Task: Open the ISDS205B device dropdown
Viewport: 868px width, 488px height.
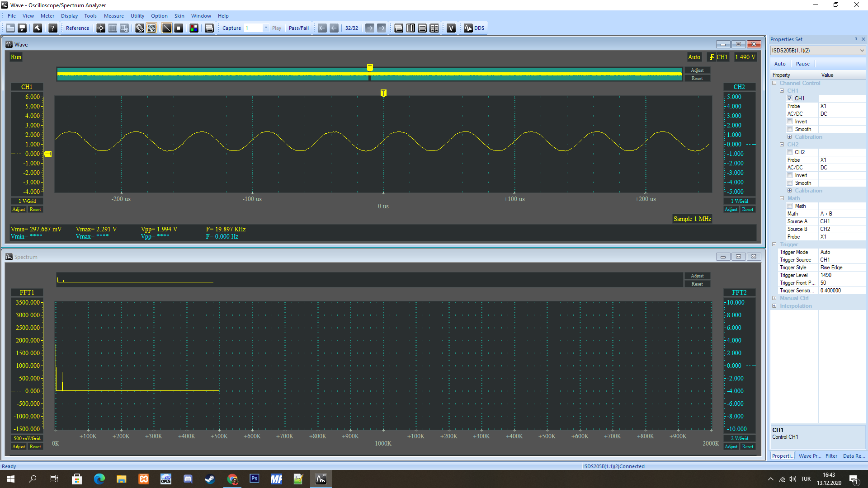Action: (818, 51)
